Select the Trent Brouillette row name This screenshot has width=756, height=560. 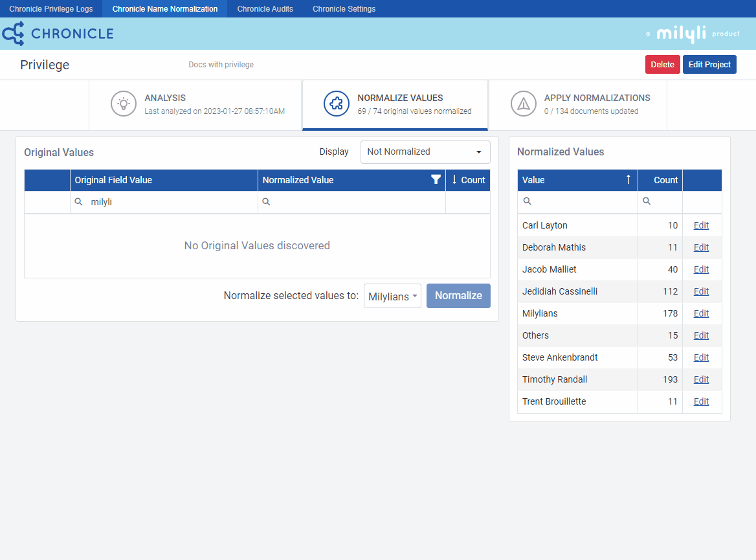point(554,401)
